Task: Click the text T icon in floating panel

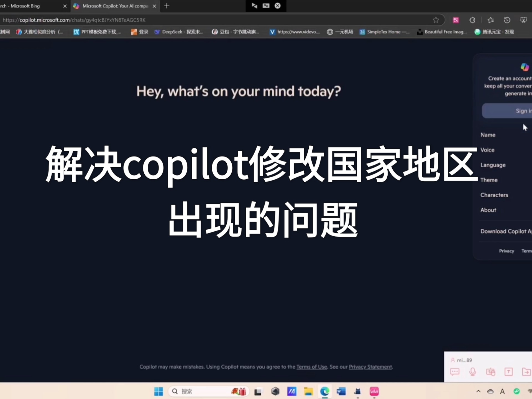Action: (508, 372)
